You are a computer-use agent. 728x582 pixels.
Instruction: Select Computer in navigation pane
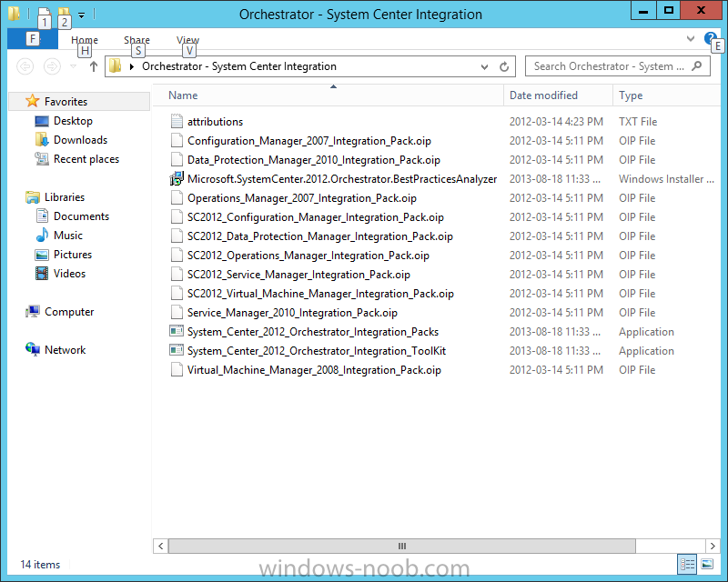[x=69, y=311]
